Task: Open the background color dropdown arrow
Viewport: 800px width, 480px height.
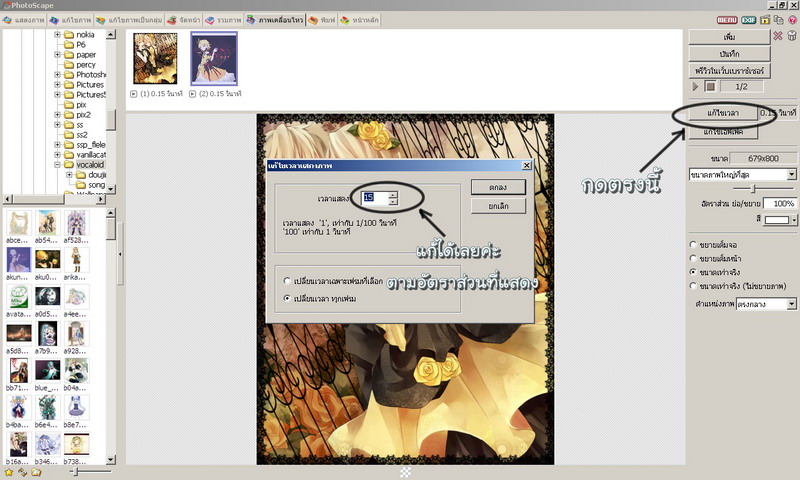Action: (794, 219)
